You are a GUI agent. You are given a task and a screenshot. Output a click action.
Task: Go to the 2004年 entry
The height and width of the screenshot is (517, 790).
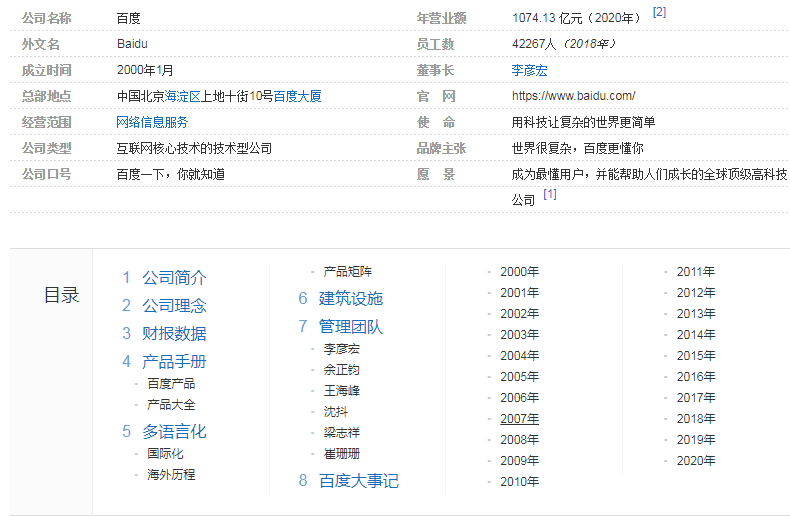tap(519, 356)
